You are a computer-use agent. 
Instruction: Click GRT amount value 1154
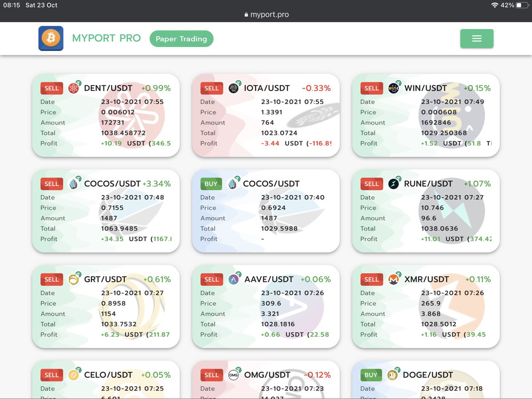coord(109,313)
